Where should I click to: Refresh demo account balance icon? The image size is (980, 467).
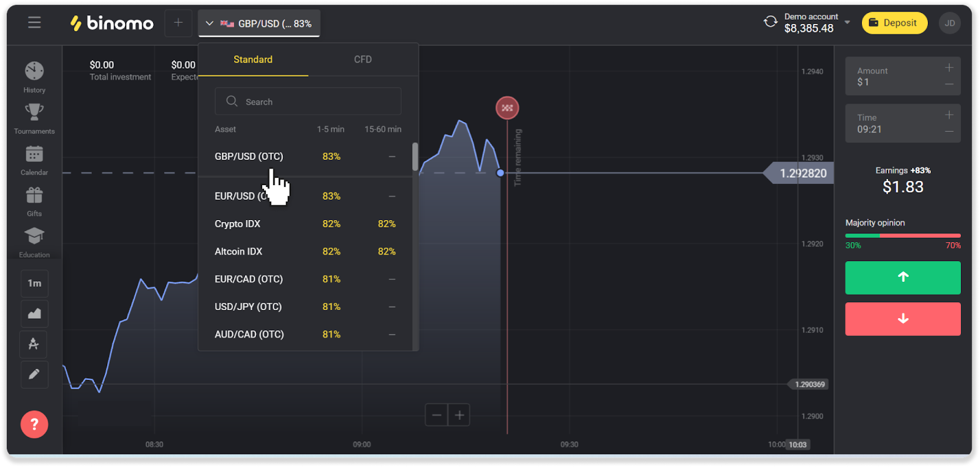[x=771, y=22]
